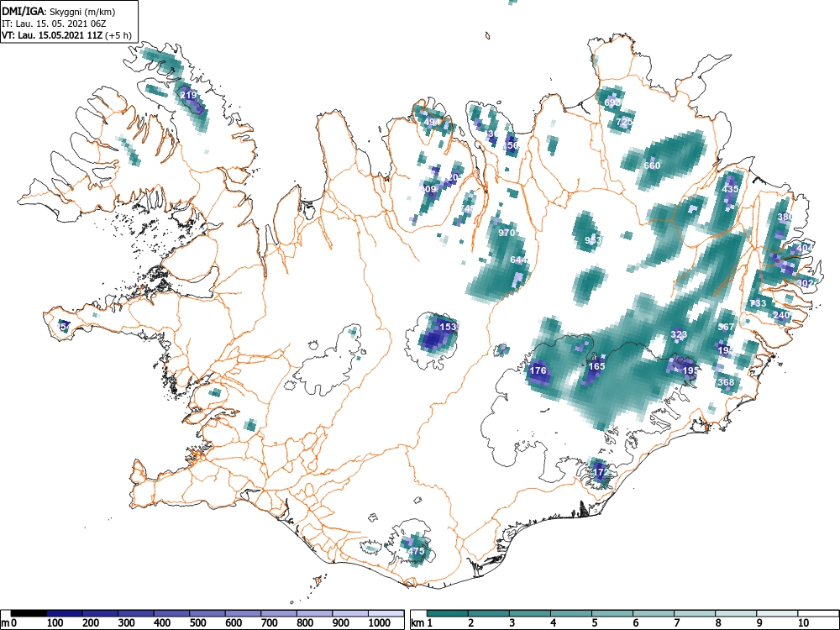The image size is (840, 630).
Task: Click the black 0–100 m legend swatch
Action: click(x=29, y=613)
